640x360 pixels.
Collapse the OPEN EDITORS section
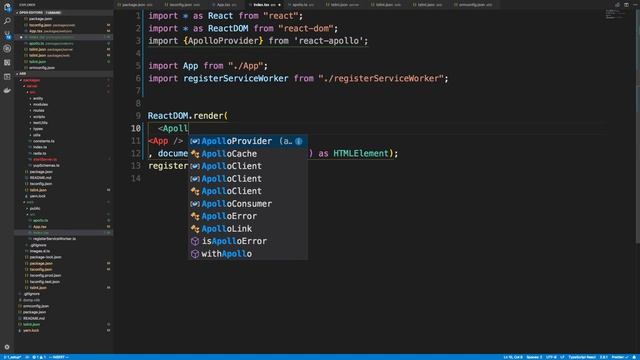(64, 13)
